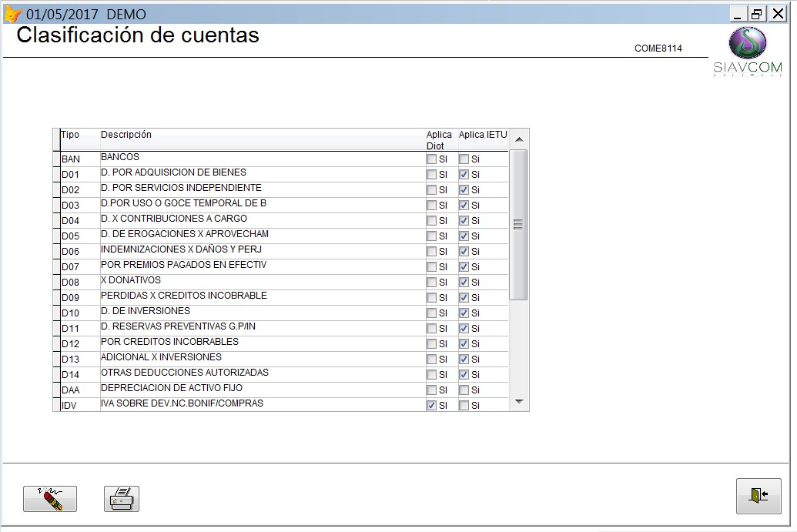Select D. POR SERVICIOS INDEPENDIENTE cell
797x532 pixels.
tap(263, 189)
